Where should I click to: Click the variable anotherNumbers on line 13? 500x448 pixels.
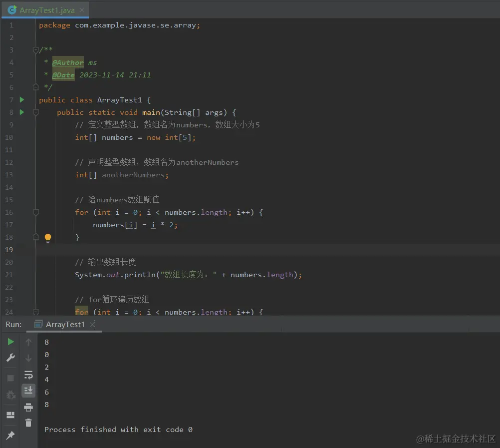coord(133,175)
